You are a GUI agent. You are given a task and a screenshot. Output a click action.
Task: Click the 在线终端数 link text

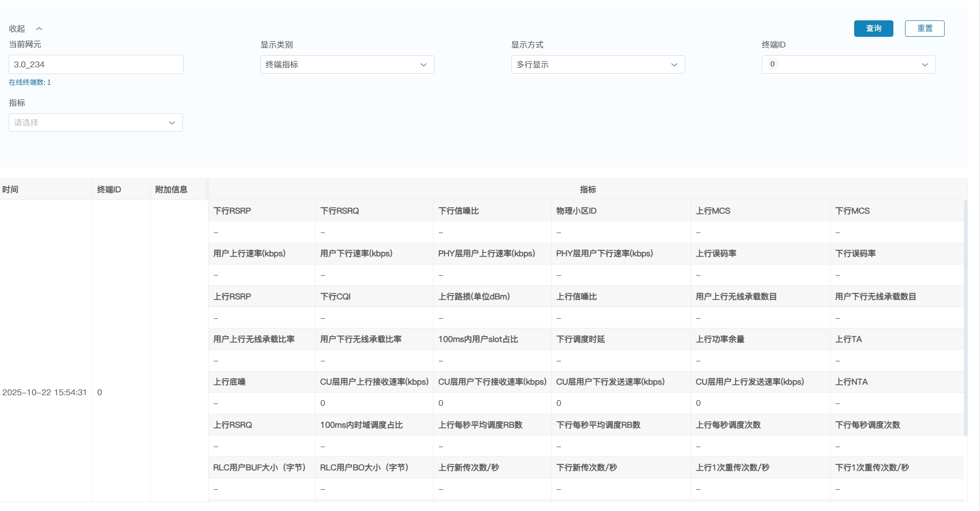click(x=30, y=82)
